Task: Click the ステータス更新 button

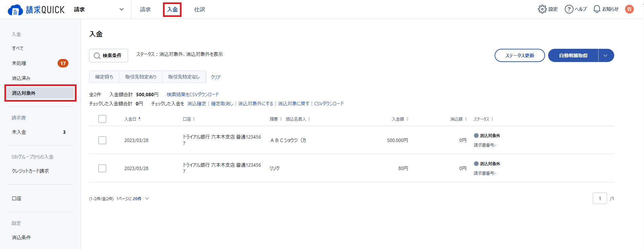Action: pyautogui.click(x=520, y=56)
